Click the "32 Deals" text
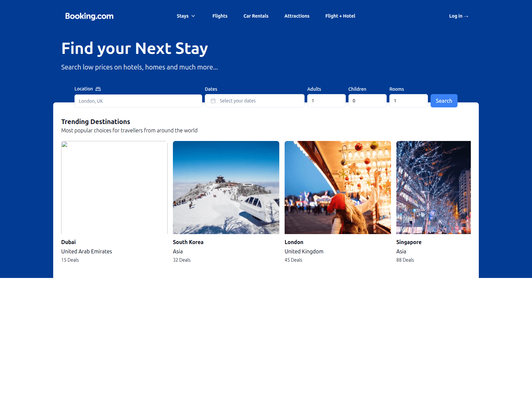The image size is (532, 399). (x=182, y=260)
